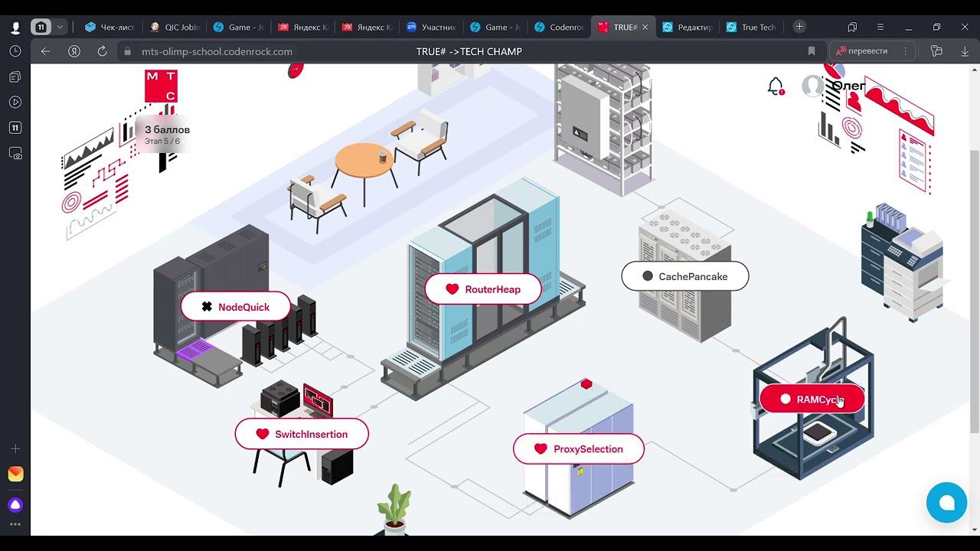Click the site lock security icon

point(127,51)
